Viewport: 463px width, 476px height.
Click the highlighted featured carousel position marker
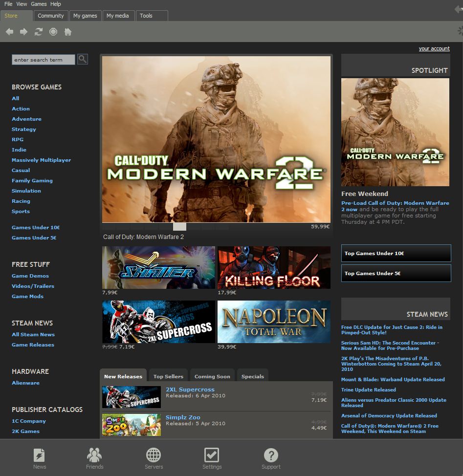tap(179, 227)
